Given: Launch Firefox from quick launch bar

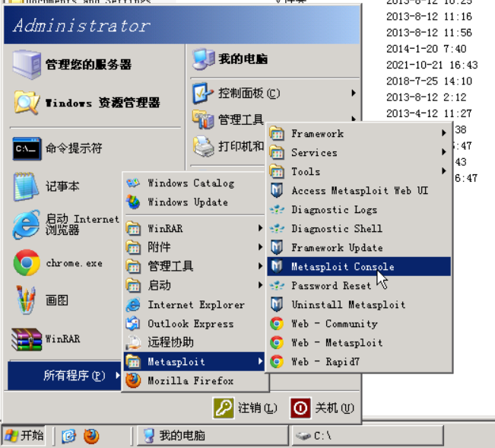Looking at the screenshot, I should 91,436.
